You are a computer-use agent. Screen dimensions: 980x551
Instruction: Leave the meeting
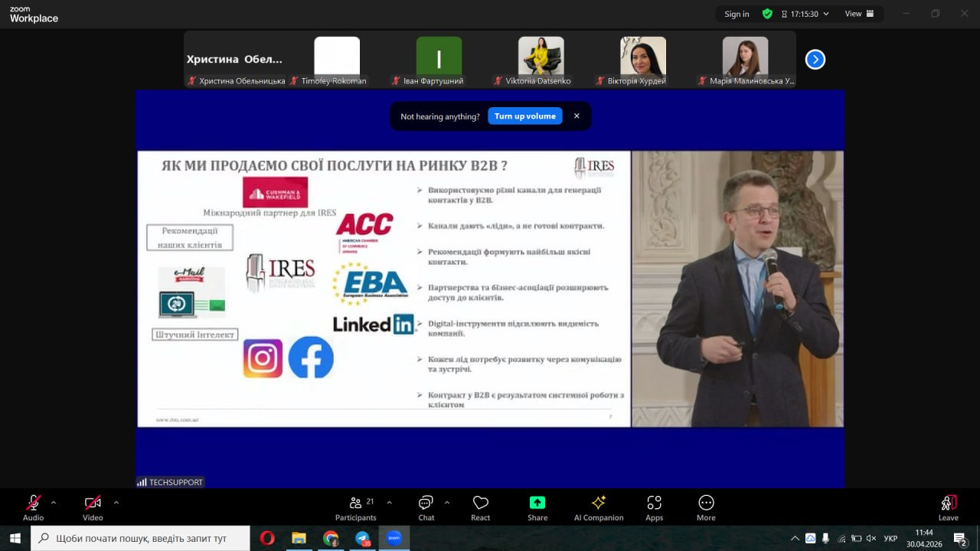948,507
